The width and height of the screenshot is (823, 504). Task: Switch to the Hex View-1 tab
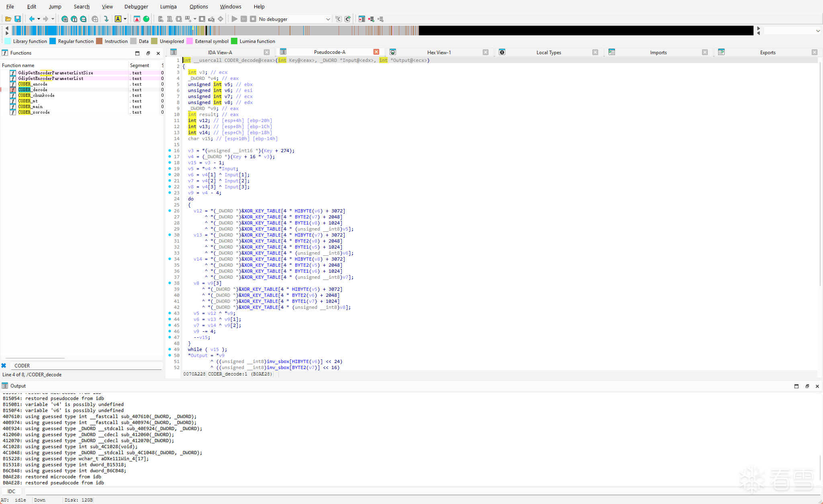[439, 52]
